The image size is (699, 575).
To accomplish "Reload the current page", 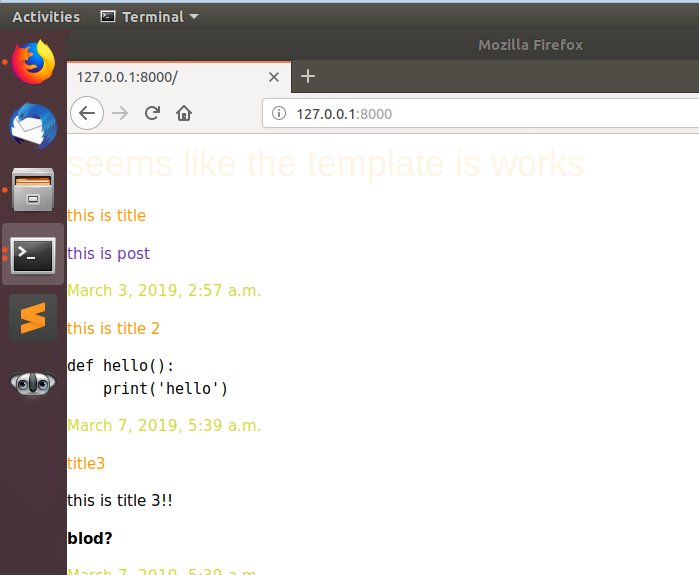I will [152, 113].
